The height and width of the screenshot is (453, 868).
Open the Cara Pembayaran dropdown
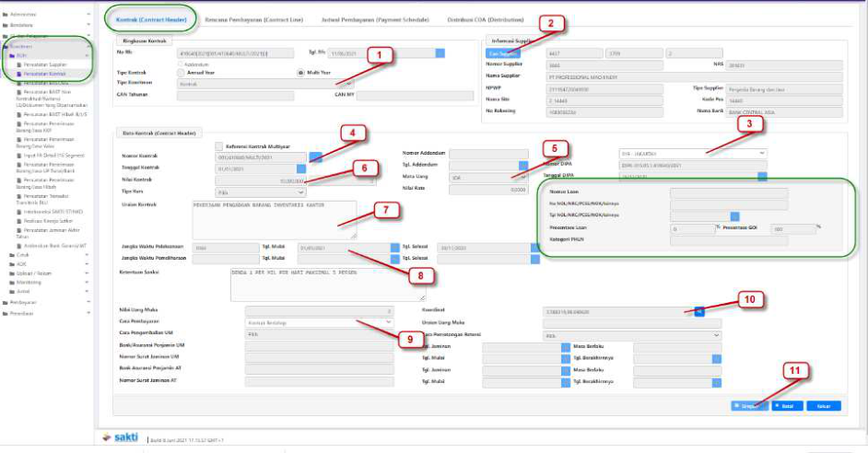click(x=319, y=323)
